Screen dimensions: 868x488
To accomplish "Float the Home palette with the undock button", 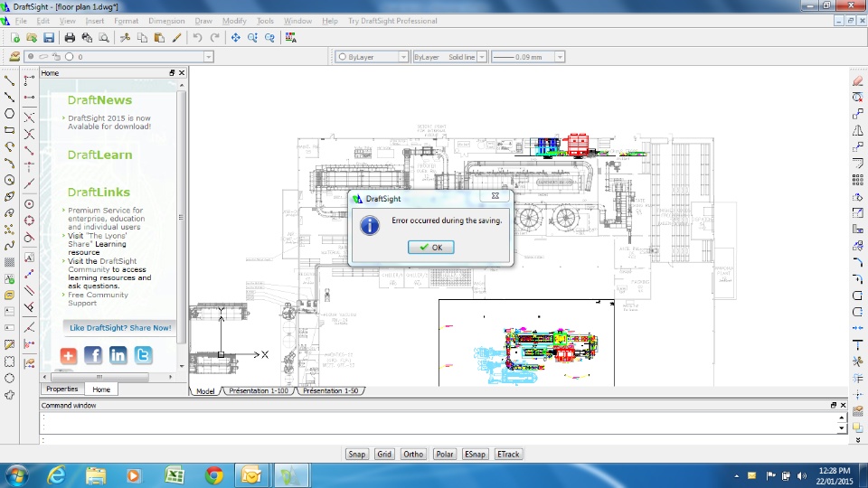I will [x=172, y=73].
